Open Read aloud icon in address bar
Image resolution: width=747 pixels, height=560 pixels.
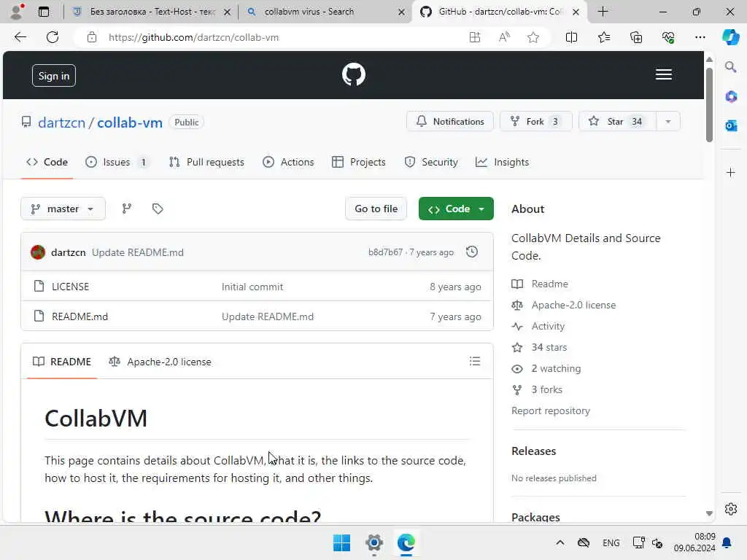[504, 37]
